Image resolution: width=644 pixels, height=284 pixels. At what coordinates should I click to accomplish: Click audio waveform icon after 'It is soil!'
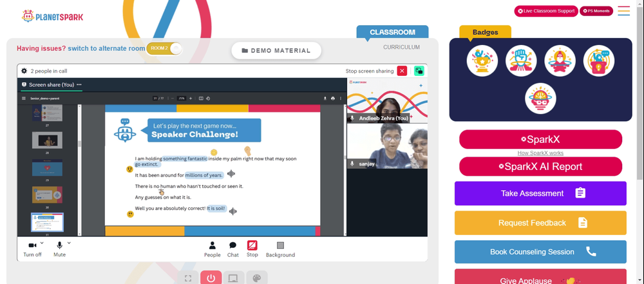click(233, 211)
